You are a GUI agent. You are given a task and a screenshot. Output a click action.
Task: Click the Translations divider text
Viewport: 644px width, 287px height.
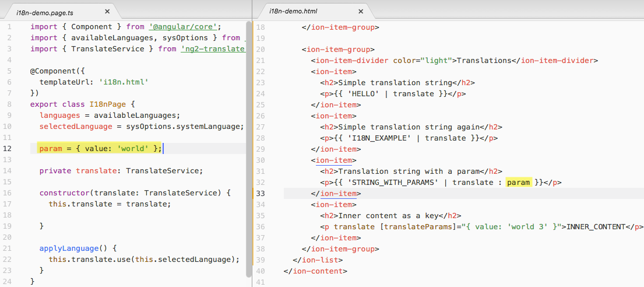[484, 61]
